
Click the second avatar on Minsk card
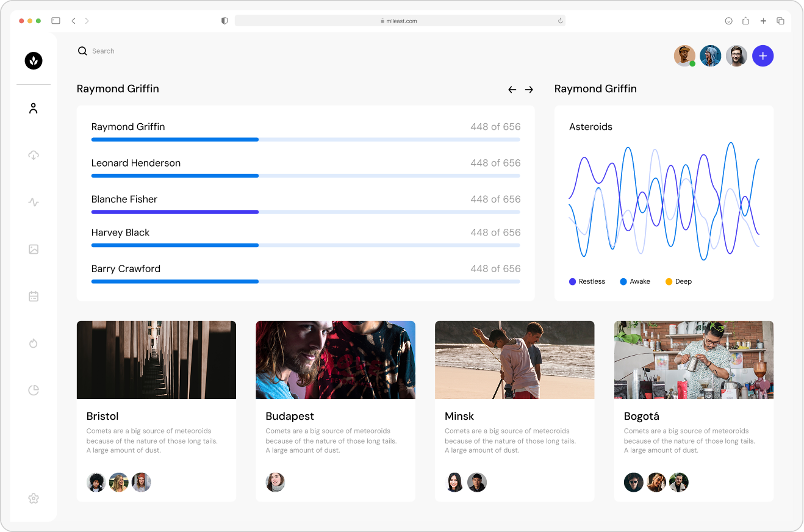click(x=477, y=483)
